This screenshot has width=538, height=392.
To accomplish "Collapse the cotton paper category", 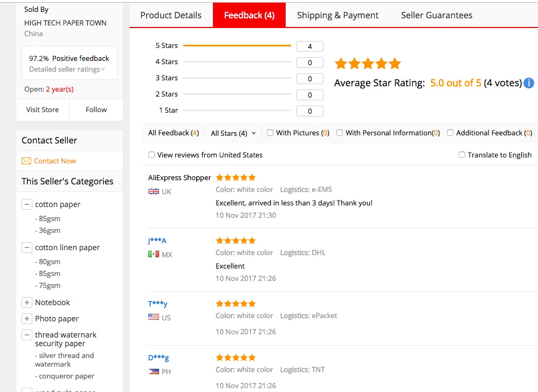I will point(27,204).
